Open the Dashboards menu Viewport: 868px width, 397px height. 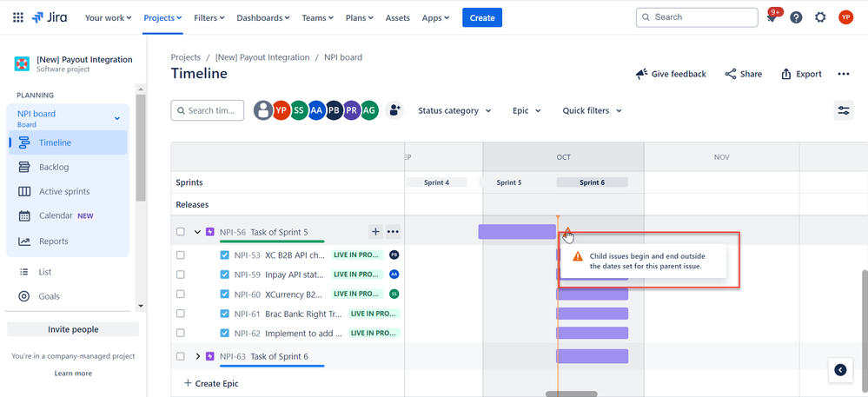point(263,17)
